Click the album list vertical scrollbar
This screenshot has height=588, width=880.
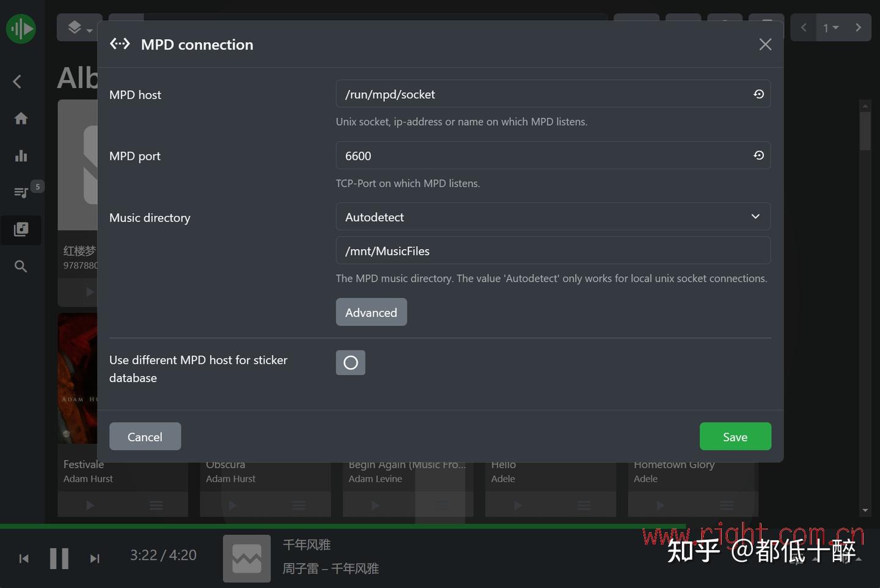[x=865, y=307]
